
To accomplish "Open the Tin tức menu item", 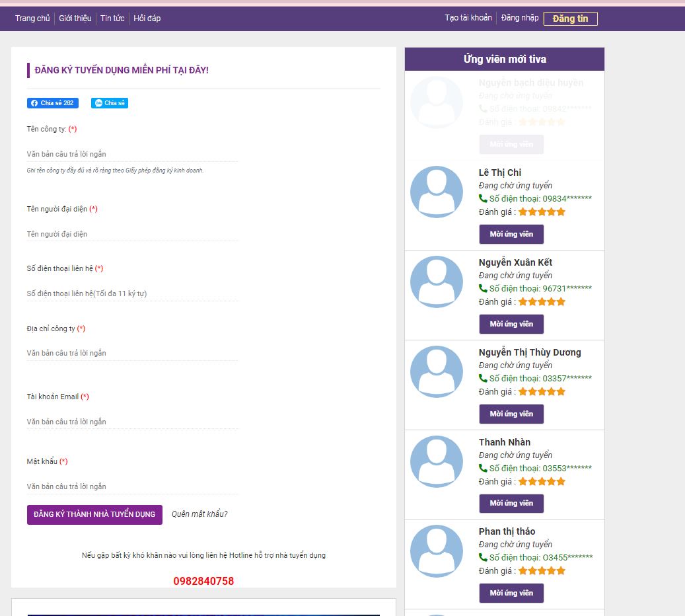I will pyautogui.click(x=112, y=19).
